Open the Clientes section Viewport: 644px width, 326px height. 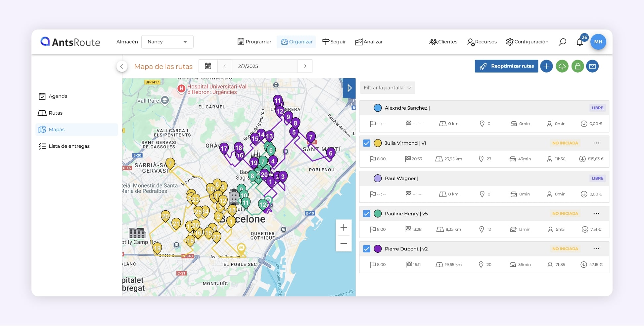pos(443,42)
